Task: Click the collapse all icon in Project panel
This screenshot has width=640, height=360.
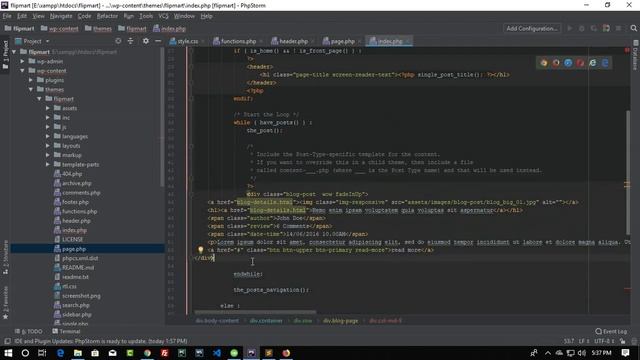Action: click(130, 41)
